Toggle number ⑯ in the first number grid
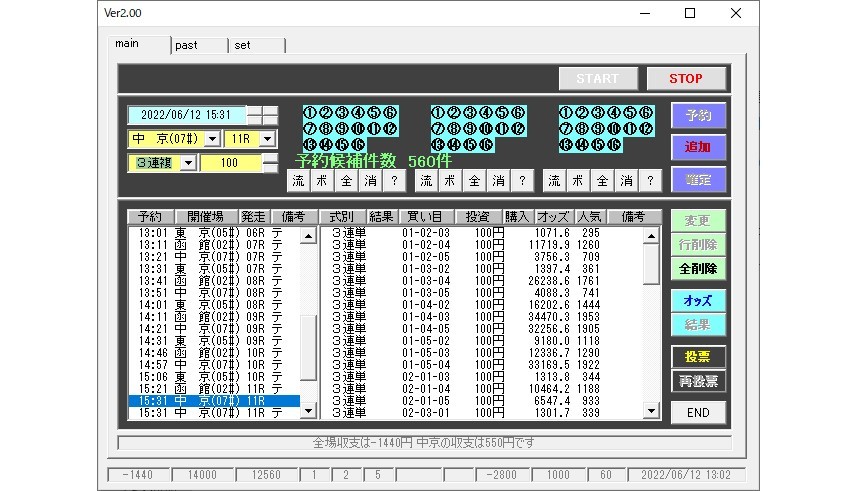This screenshot has height=491, width=856. (358, 145)
